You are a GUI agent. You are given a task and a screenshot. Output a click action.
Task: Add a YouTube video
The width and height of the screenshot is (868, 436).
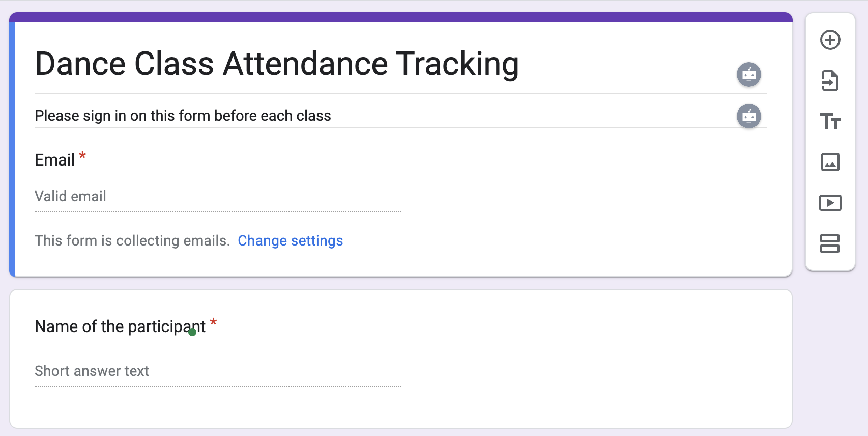pyautogui.click(x=830, y=203)
